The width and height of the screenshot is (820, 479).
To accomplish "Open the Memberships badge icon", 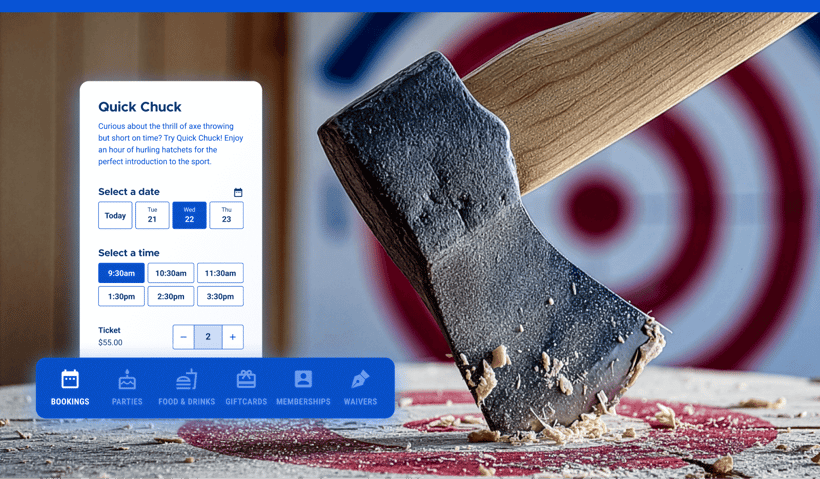I will (x=303, y=379).
